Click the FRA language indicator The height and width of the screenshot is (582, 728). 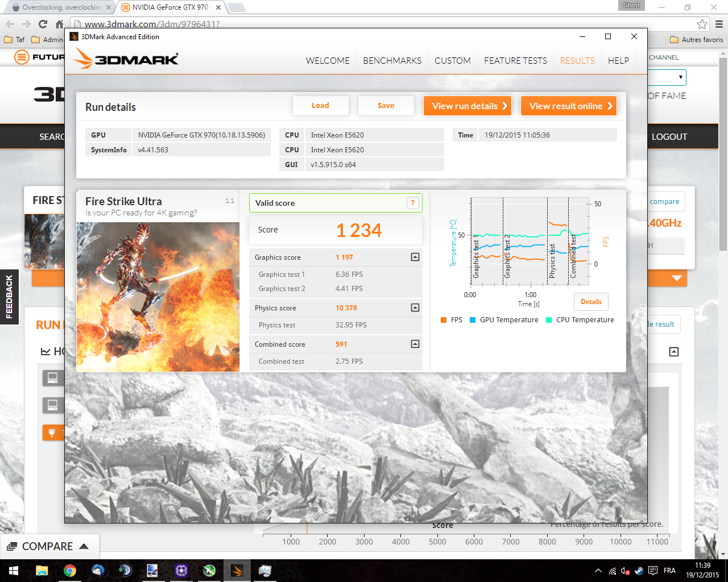tap(669, 571)
